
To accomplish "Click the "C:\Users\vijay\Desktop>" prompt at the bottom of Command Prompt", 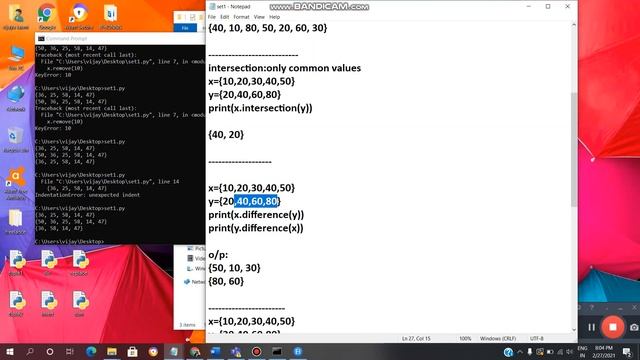I will [x=69, y=242].
